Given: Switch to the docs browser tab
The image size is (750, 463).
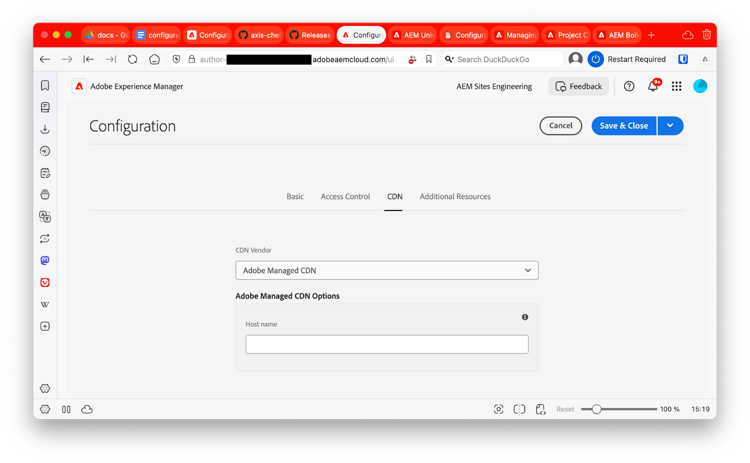Looking at the screenshot, I should [106, 35].
